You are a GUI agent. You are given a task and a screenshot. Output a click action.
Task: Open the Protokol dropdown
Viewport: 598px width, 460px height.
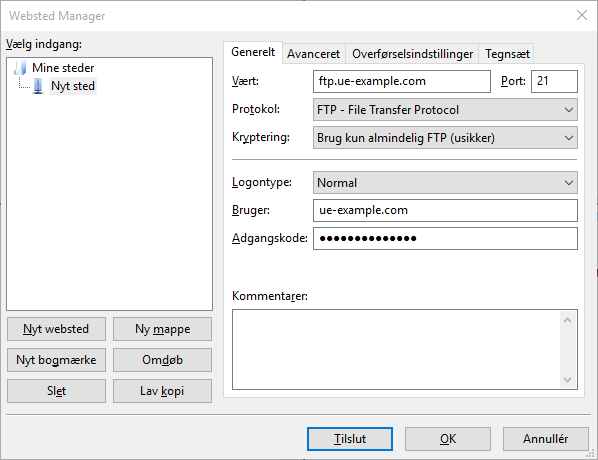445,110
